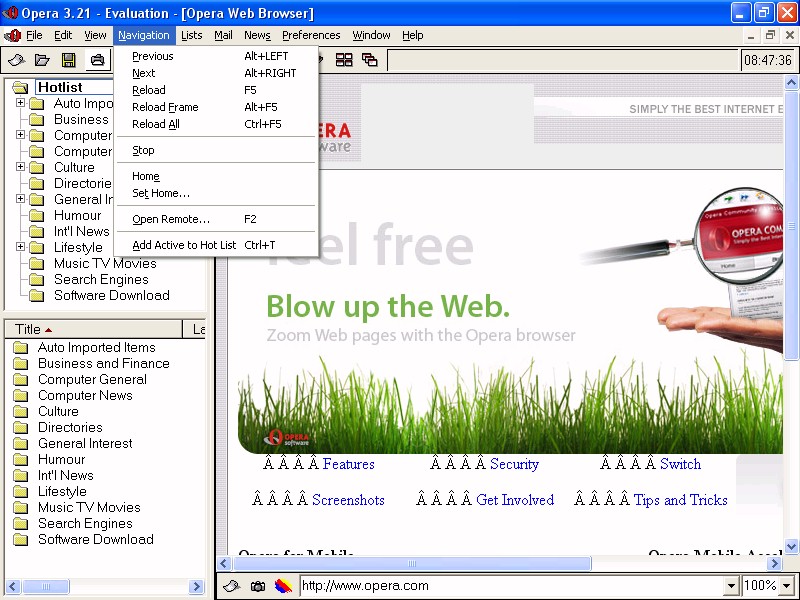Expand the Culture folder in Hotlist tree
800x600 pixels.
[20, 166]
